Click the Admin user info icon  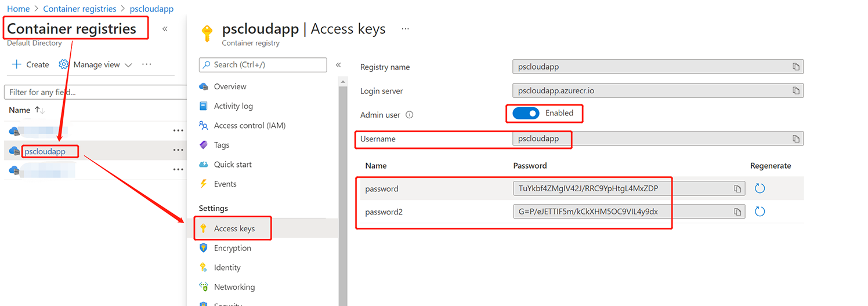pos(410,115)
